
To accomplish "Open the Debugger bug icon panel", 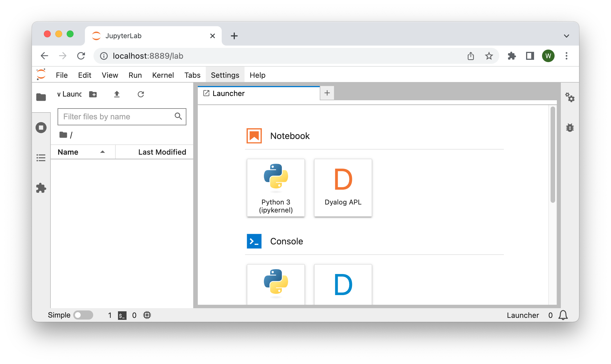I will pyautogui.click(x=570, y=128).
